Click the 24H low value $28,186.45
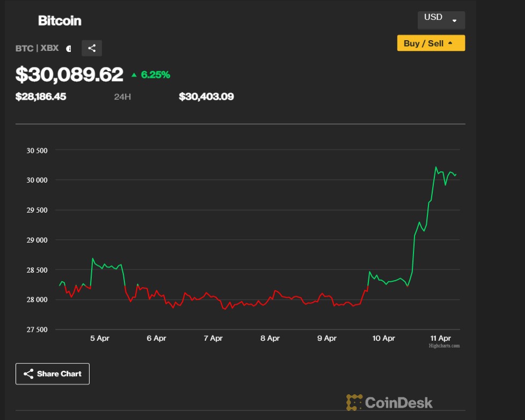 [41, 97]
